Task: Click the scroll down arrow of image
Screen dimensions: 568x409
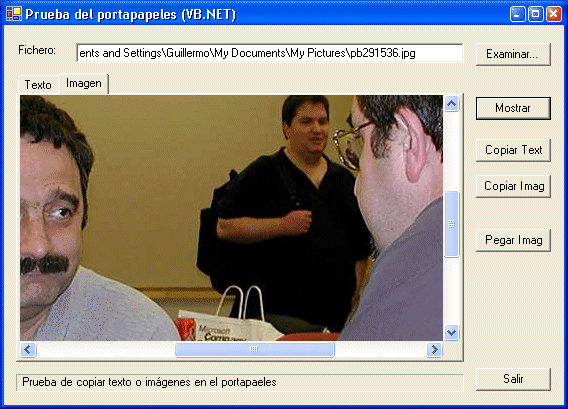Action: (x=451, y=332)
